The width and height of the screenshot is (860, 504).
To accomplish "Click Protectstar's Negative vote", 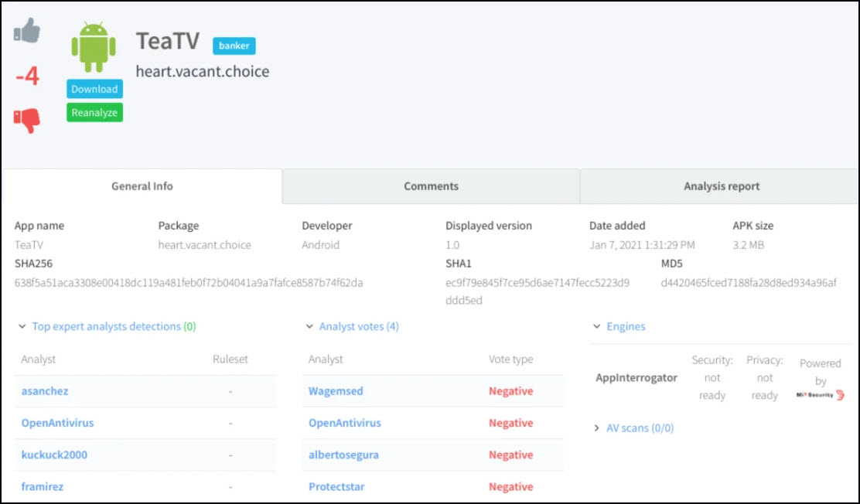I will (510, 486).
